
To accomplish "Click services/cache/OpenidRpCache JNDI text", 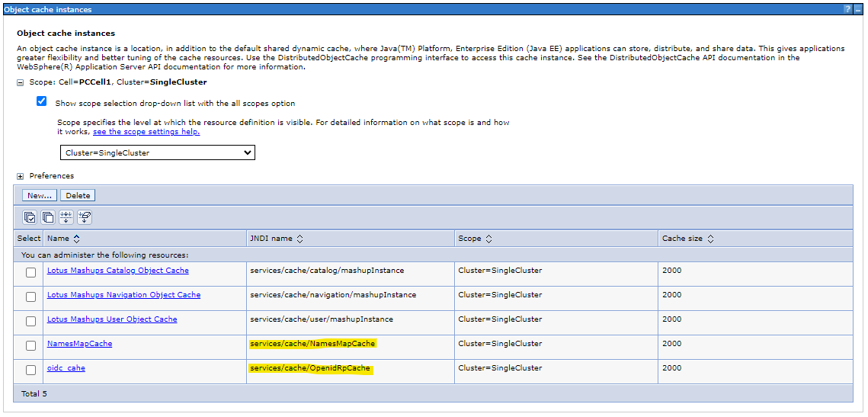I will [x=311, y=368].
